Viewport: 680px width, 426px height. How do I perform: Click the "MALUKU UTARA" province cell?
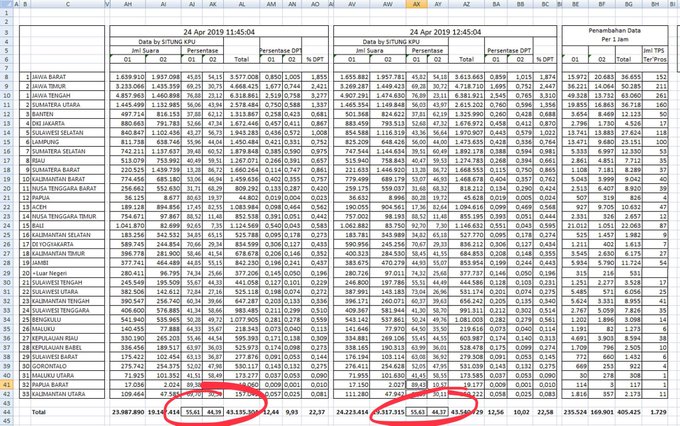[x=68, y=375]
